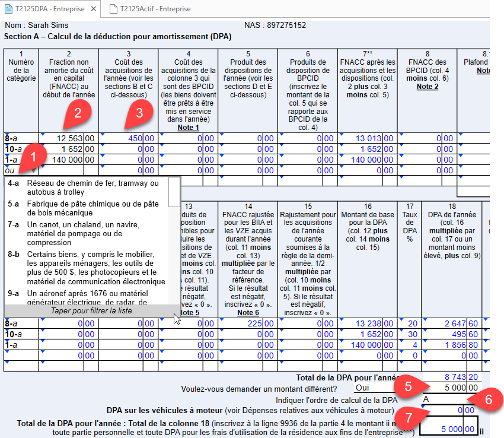Click the 'Taper pour filtrer la liste' filter box
The width and height of the screenshot is (504, 438).
click(92, 310)
